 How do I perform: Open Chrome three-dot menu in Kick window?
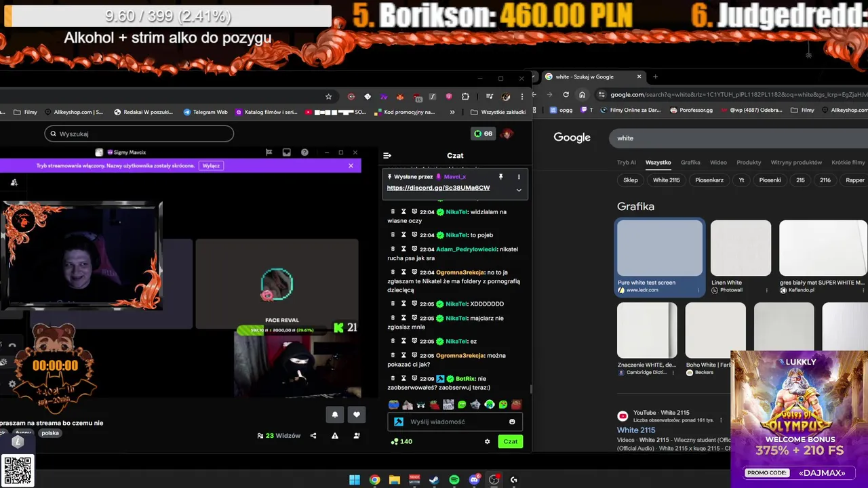(x=521, y=96)
